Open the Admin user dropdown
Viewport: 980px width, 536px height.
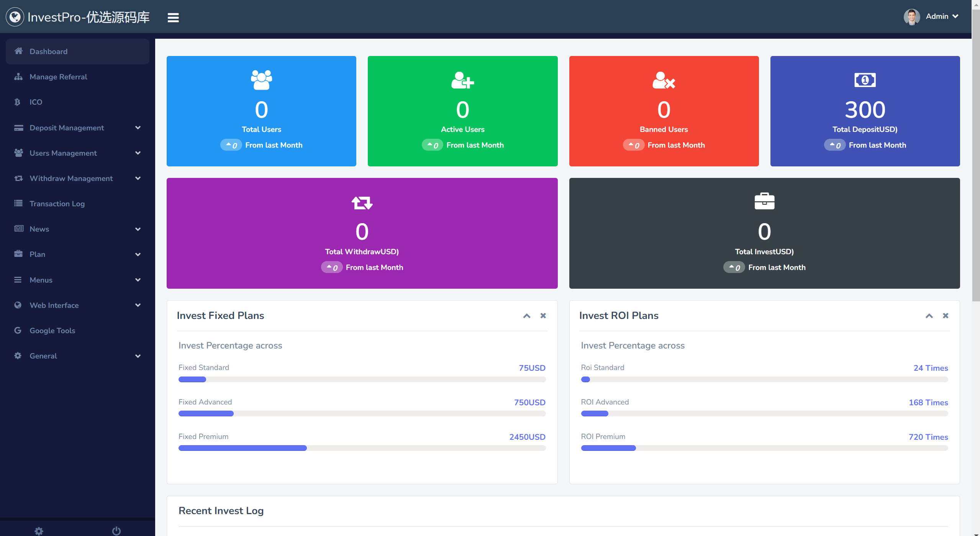point(937,16)
